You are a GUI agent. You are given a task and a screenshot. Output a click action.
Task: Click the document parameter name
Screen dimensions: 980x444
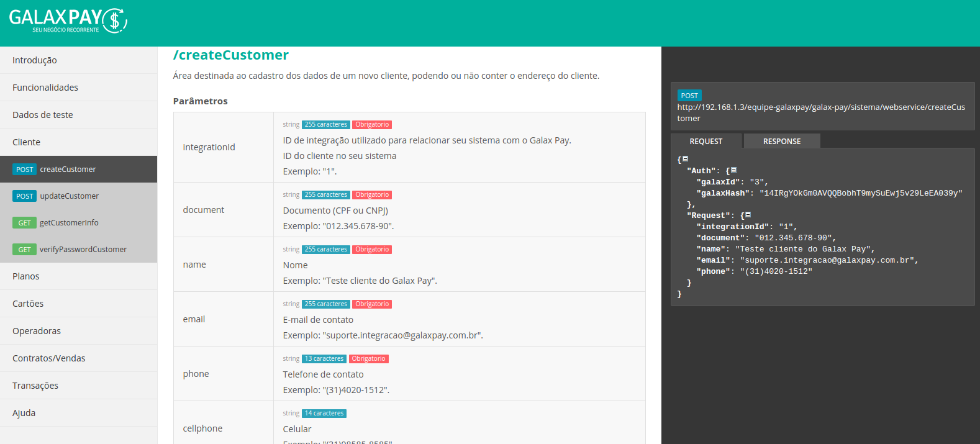pos(204,210)
